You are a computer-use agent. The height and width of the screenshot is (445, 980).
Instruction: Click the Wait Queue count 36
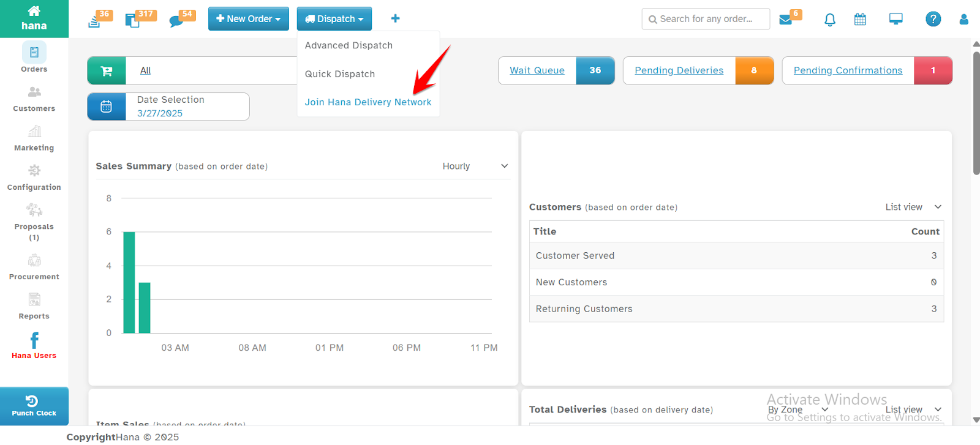pyautogui.click(x=595, y=70)
